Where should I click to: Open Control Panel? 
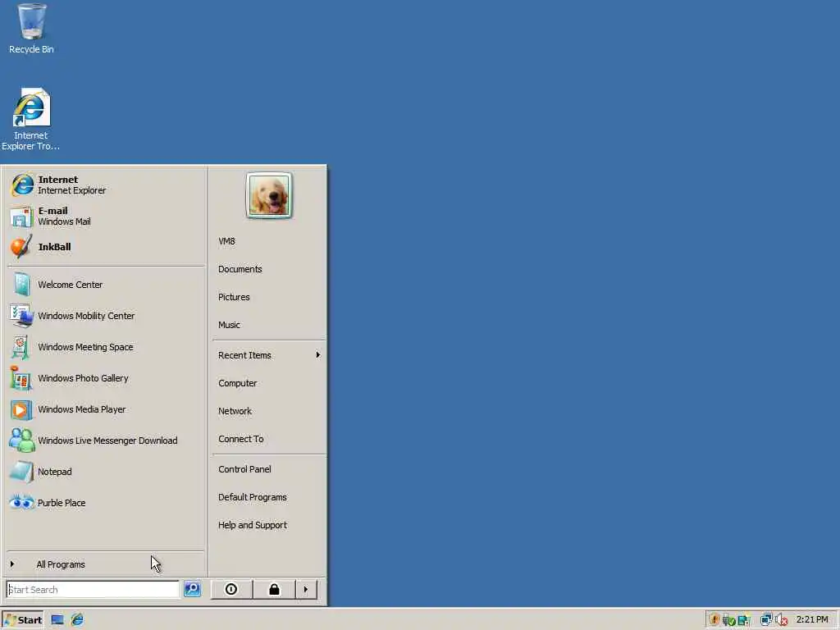pos(269,469)
